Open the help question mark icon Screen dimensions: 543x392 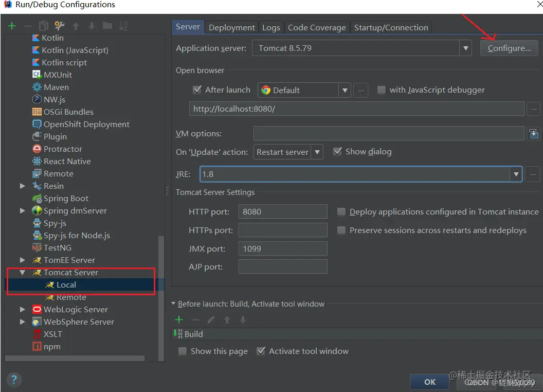click(x=14, y=380)
